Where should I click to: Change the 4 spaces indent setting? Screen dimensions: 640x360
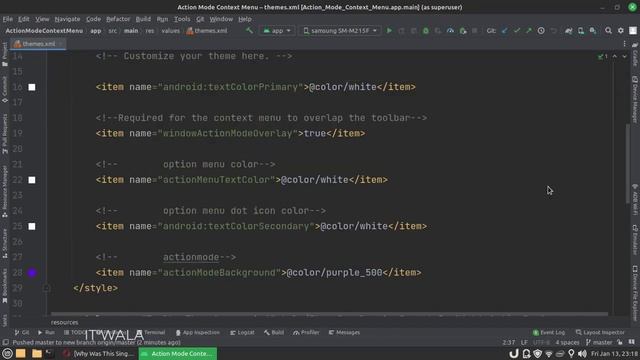pyautogui.click(x=567, y=342)
